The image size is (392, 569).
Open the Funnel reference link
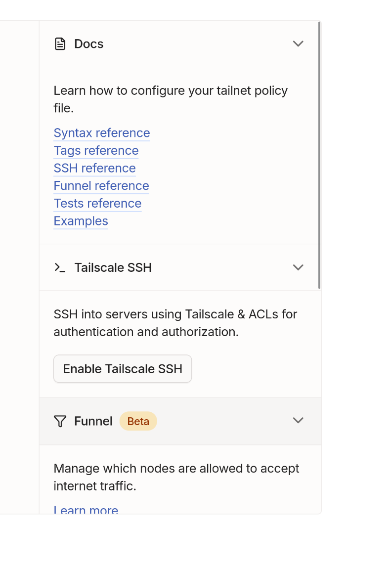pos(101,186)
